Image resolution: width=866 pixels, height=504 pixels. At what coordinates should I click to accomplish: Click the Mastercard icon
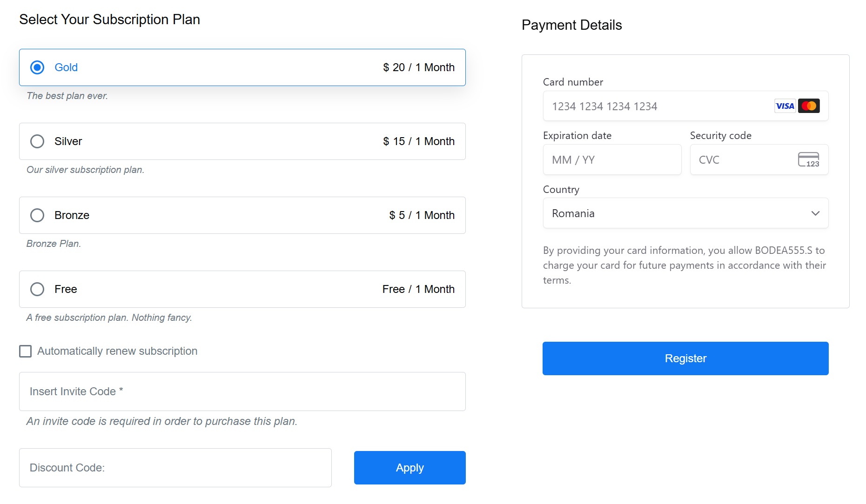pyautogui.click(x=809, y=106)
